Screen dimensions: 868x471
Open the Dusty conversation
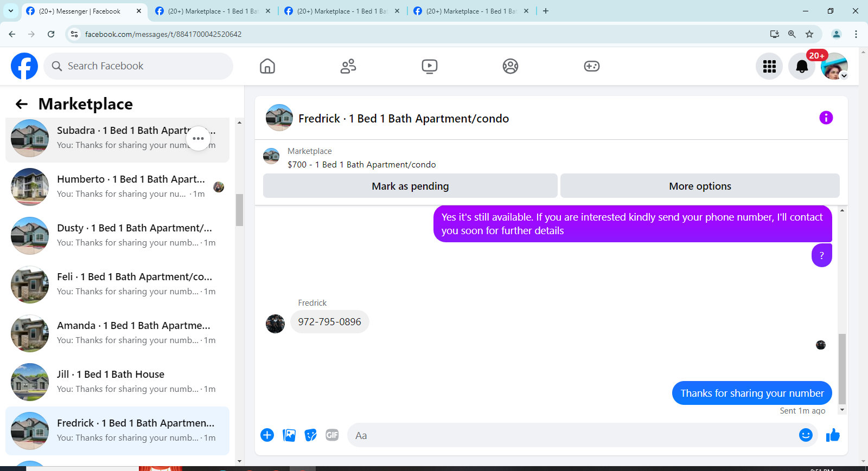coord(117,236)
